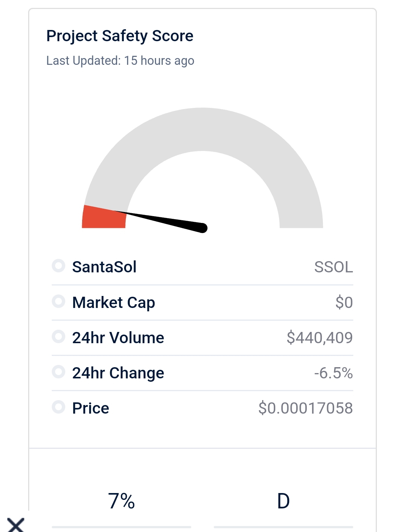Click the 7% safety score figure

[x=121, y=501]
